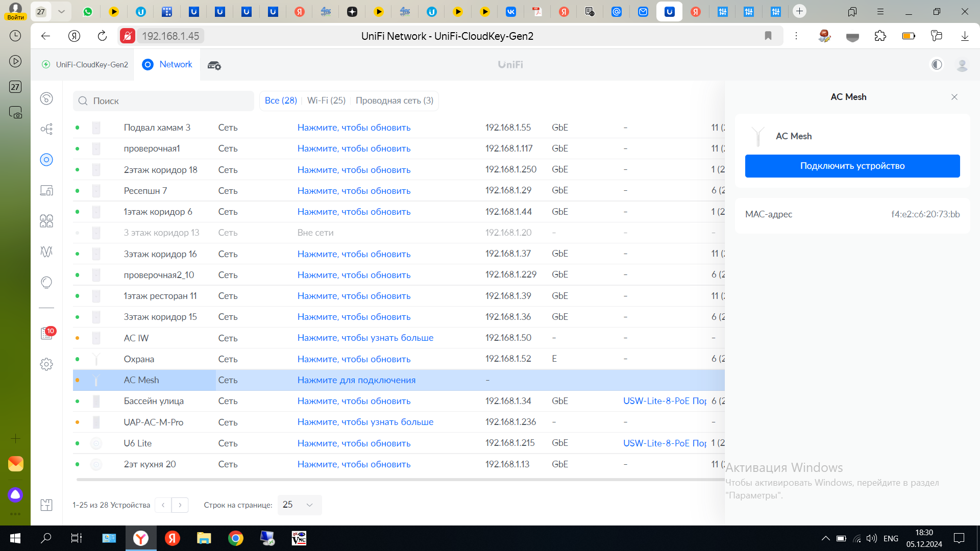Select the Ресепшн 7 device row
Viewport: 980px width, 551px height.
tap(399, 190)
